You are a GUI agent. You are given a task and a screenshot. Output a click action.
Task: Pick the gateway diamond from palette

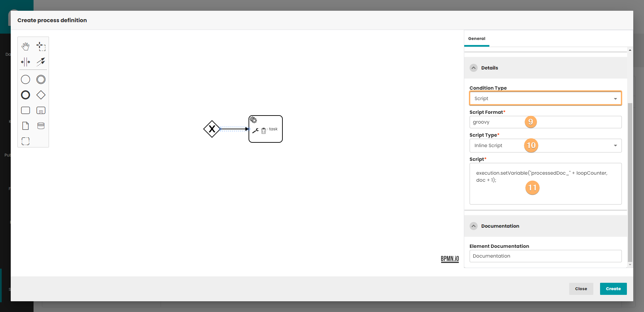tap(41, 95)
